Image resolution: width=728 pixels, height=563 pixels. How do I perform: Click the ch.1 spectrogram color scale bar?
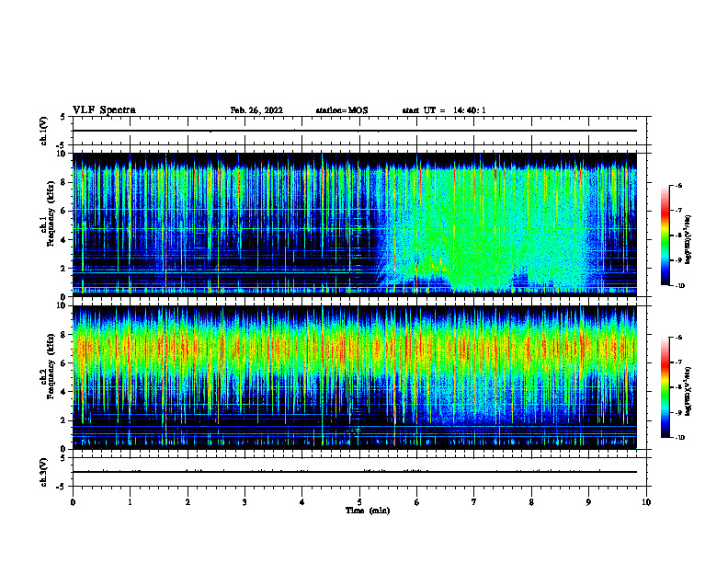pos(665,236)
